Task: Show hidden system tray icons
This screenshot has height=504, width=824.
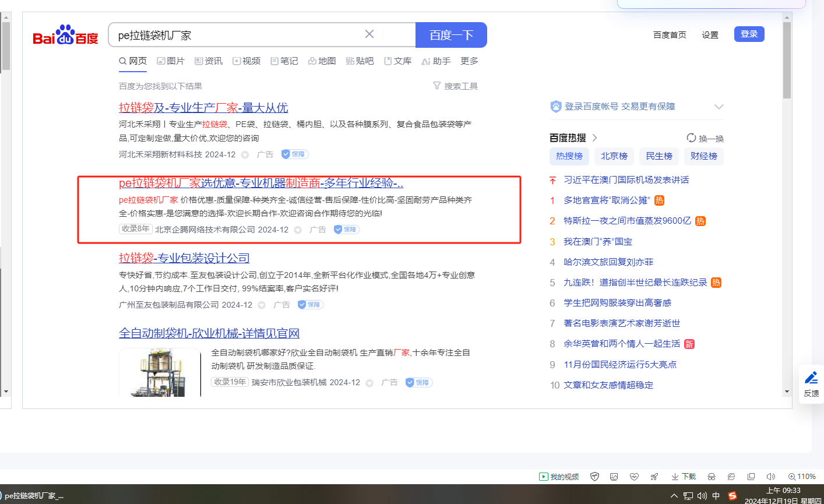Action: pyautogui.click(x=674, y=496)
